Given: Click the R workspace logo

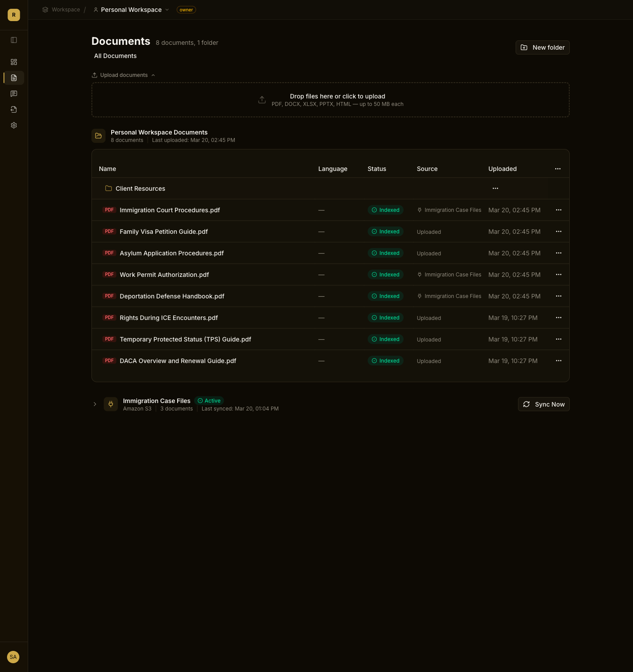Looking at the screenshot, I should [14, 15].
